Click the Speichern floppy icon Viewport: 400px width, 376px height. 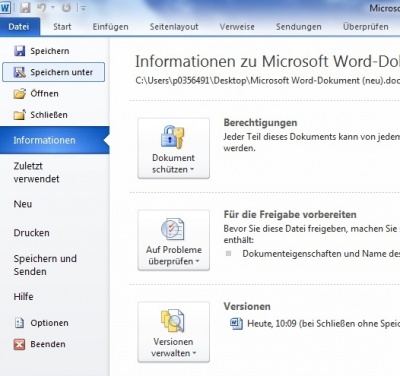[19, 51]
